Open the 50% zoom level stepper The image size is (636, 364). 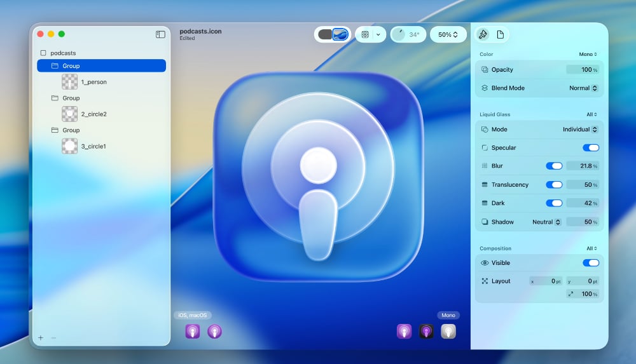448,34
